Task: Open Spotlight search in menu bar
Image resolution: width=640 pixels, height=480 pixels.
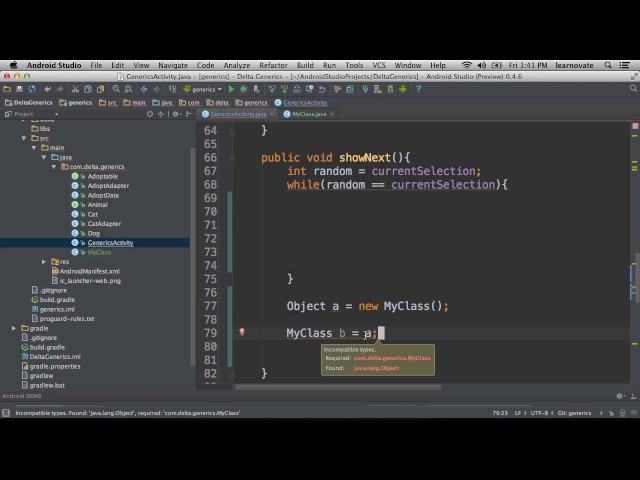Action: pos(608,65)
